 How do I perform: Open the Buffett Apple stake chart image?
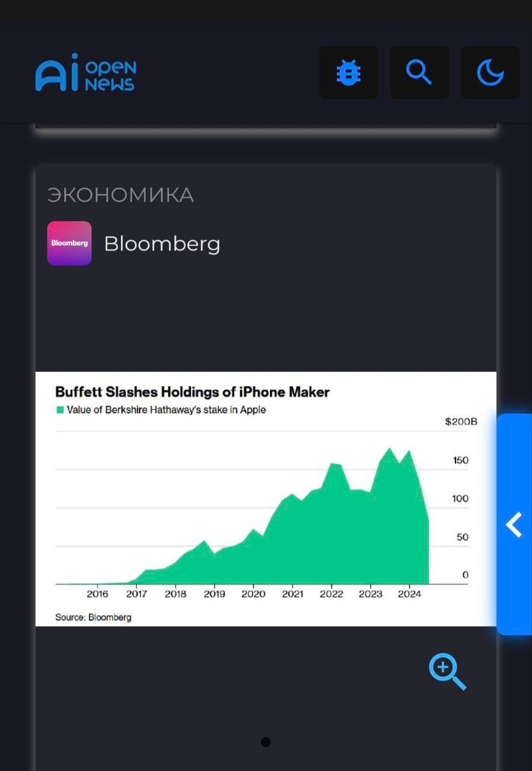[x=266, y=499]
